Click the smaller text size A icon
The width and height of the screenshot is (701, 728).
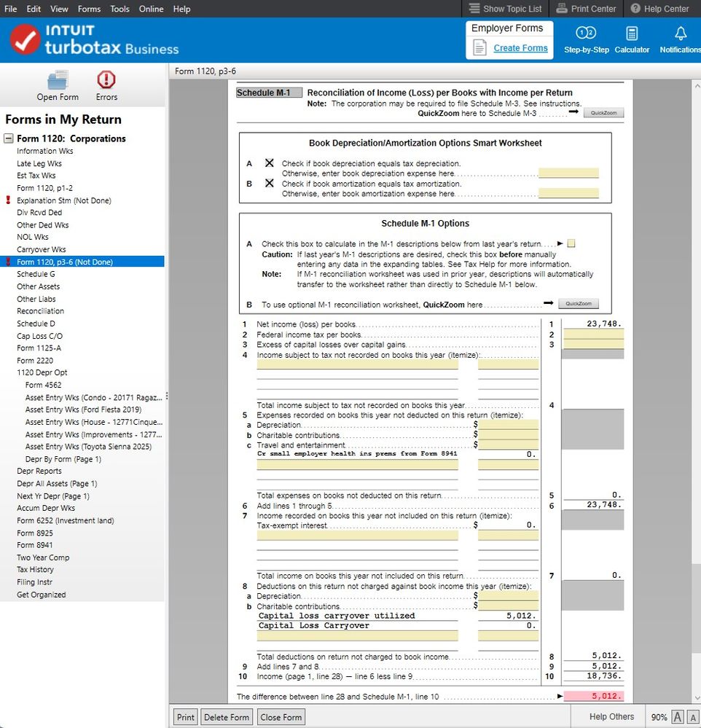(694, 717)
